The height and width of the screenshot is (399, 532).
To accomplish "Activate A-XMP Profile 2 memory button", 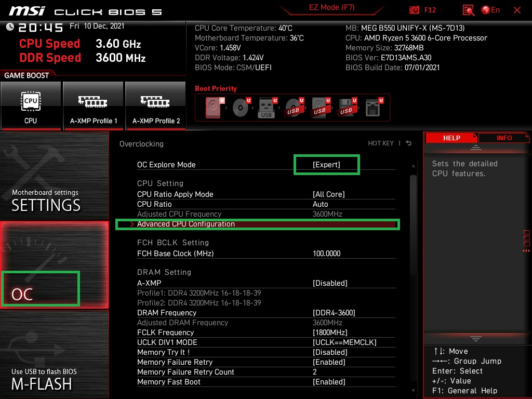I will click(x=156, y=106).
